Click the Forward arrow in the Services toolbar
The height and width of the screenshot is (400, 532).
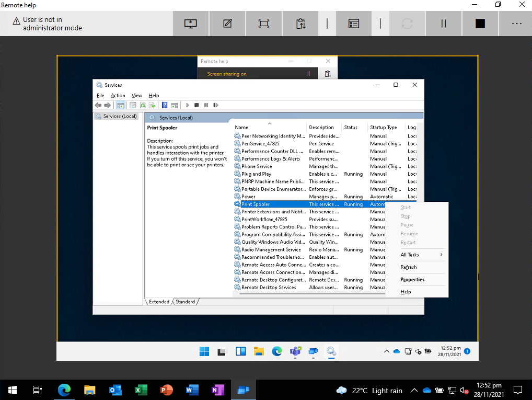pyautogui.click(x=108, y=105)
